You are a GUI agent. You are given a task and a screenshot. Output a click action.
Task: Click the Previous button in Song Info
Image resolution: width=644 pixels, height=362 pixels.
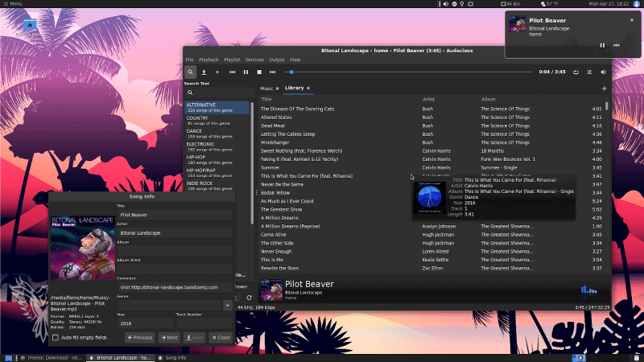(x=139, y=337)
